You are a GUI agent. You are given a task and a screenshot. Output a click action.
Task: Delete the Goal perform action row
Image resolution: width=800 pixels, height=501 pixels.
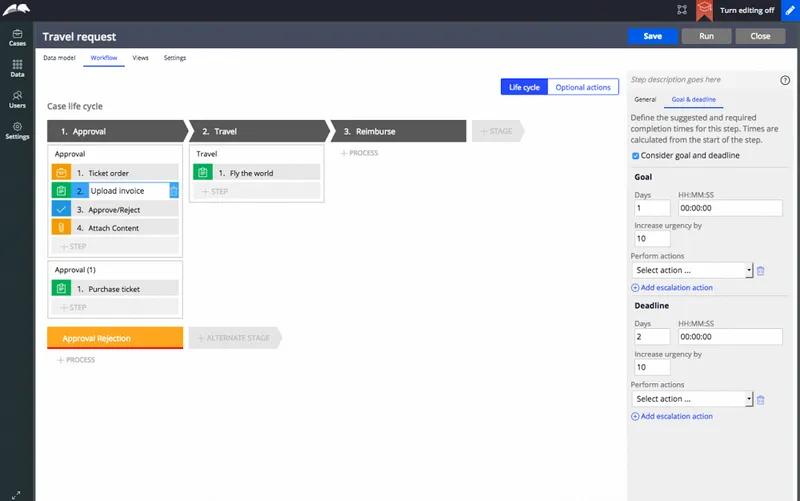coord(760,270)
